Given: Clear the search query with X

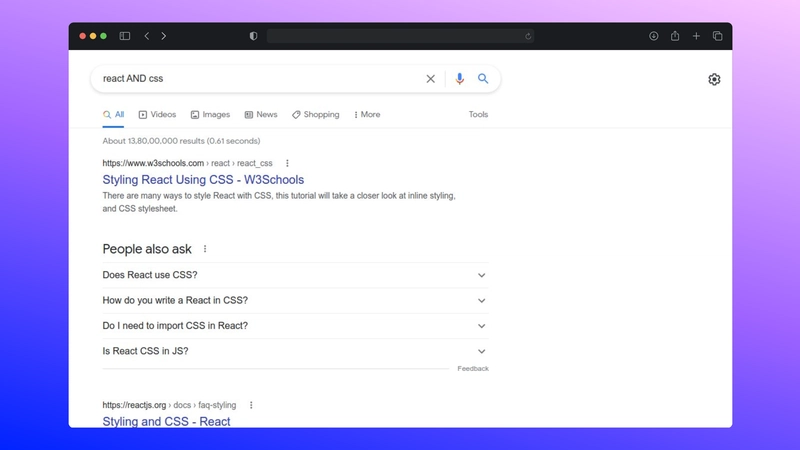Looking at the screenshot, I should (431, 79).
